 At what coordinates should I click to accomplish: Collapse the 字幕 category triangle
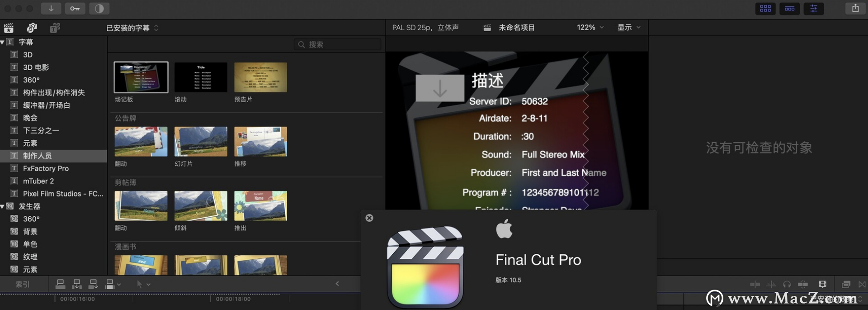point(3,42)
